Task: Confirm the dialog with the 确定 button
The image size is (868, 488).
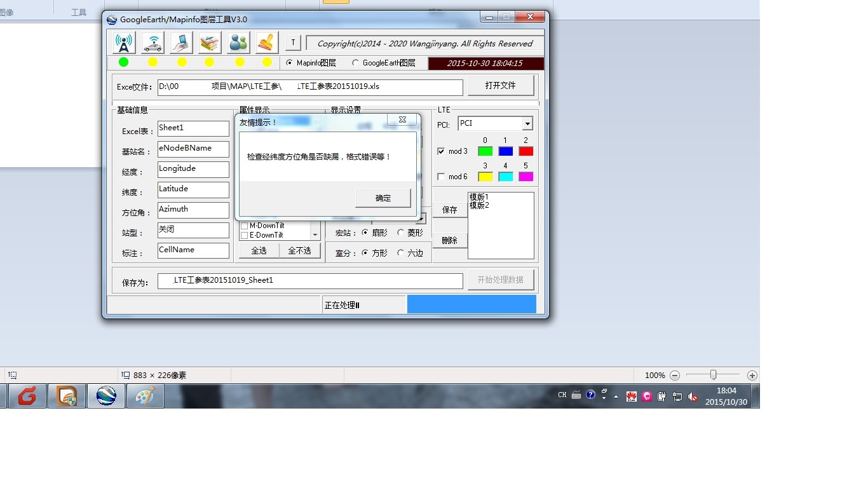Action: coord(383,198)
